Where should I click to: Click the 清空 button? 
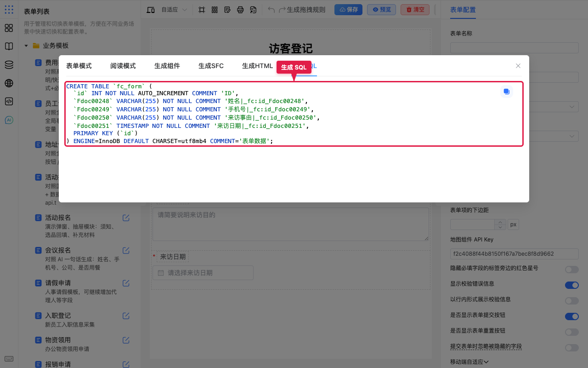point(415,10)
